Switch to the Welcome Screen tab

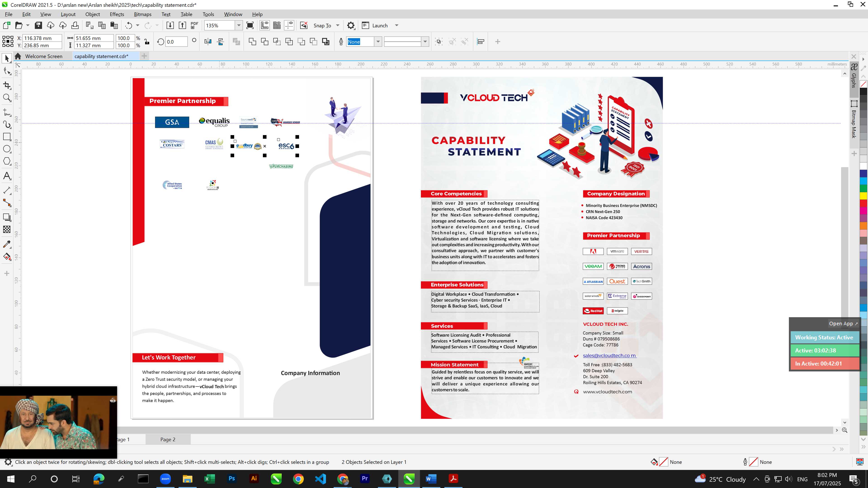[44, 56]
